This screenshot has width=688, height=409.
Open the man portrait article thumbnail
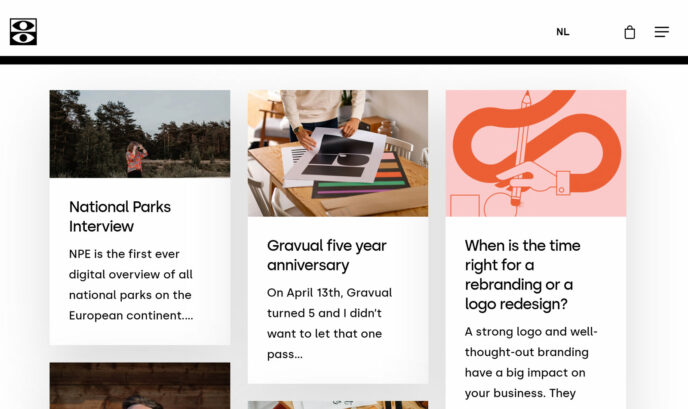tap(140, 386)
